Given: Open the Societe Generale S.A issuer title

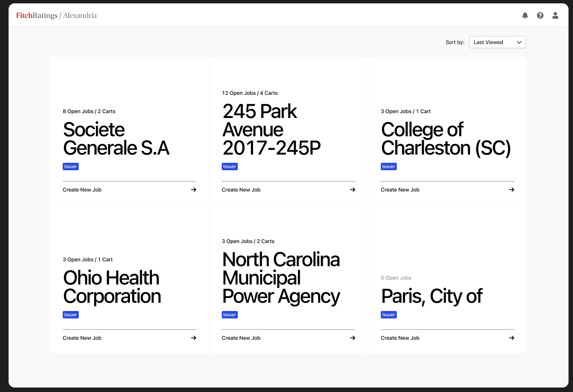Looking at the screenshot, I should pyautogui.click(x=116, y=139).
